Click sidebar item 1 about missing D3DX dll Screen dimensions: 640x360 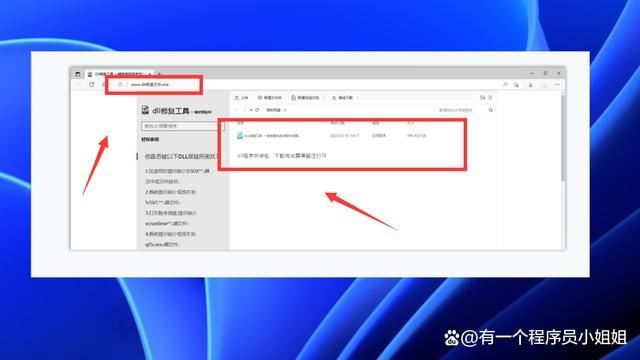177,176
